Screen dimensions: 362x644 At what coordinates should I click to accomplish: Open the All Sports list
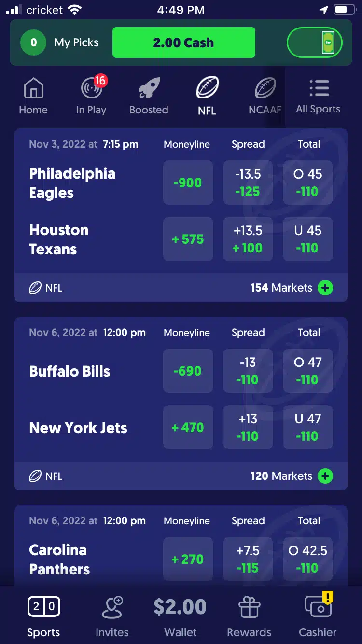pyautogui.click(x=319, y=97)
